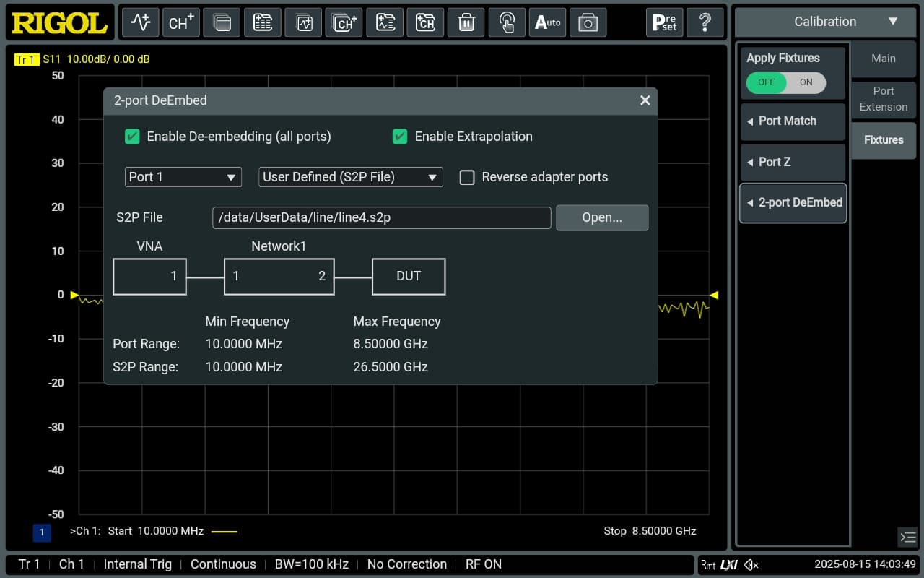Disable the Enable De-embedding checkbox
This screenshot has width=924, height=578.
132,136
